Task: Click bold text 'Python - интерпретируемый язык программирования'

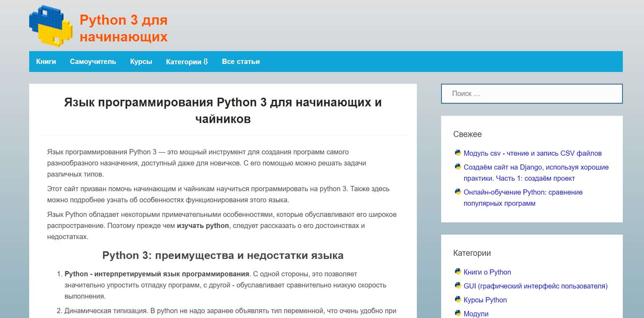Action: 157,274
